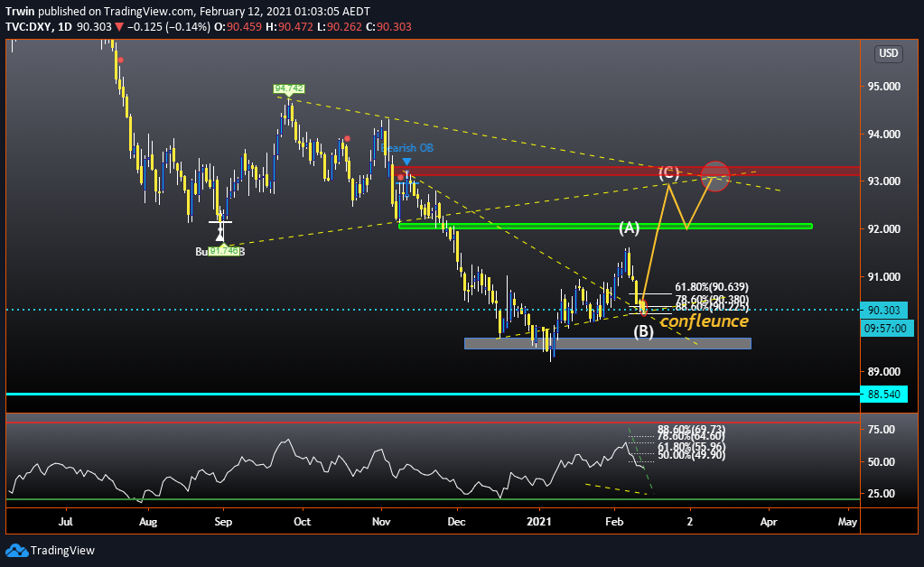This screenshot has height=567, width=924.
Task: Click the Jul label on time axis
Action: tap(66, 522)
